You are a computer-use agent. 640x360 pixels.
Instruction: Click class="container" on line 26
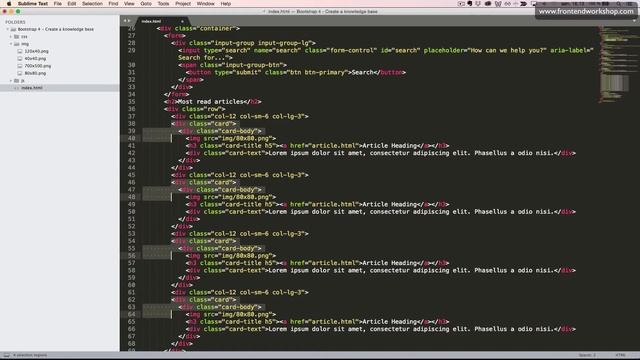click(205, 29)
